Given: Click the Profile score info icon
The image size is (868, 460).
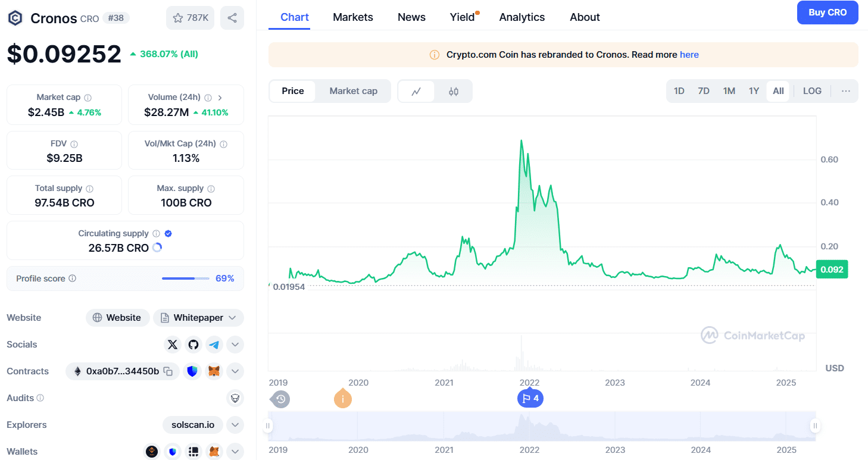Looking at the screenshot, I should coord(73,278).
